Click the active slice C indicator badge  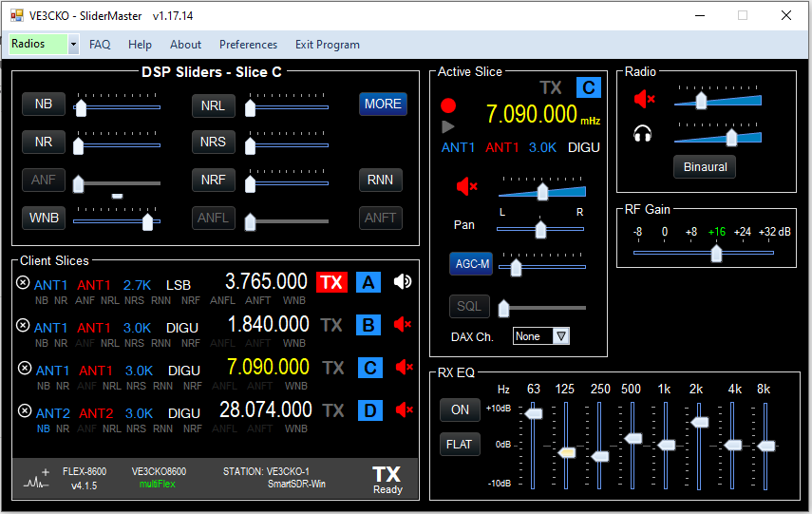(x=589, y=87)
